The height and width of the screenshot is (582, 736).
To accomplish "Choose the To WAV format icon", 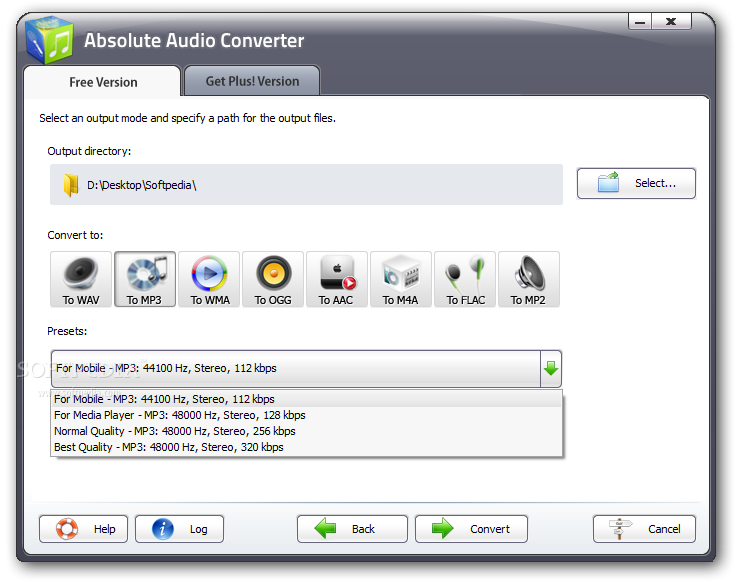I will [x=81, y=279].
